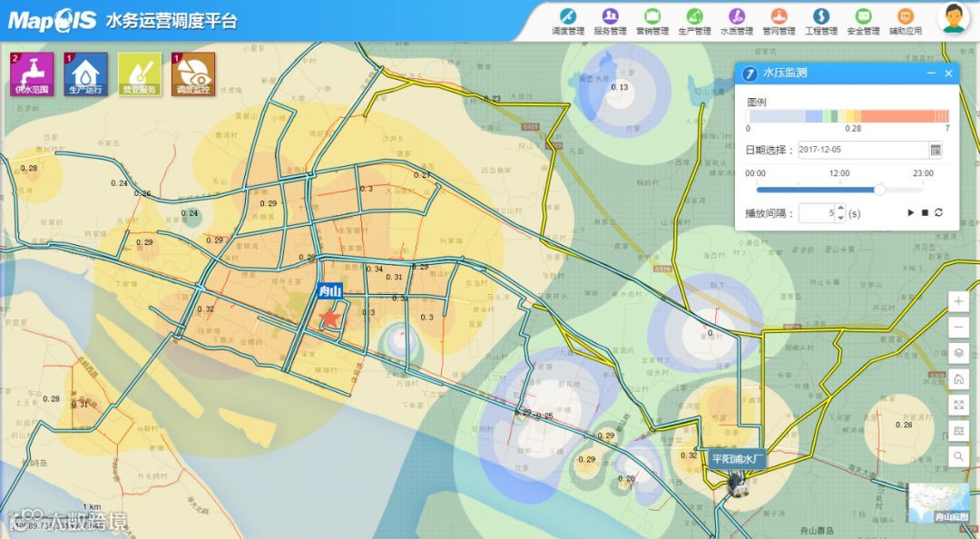Click the MapGIS logo

tap(52, 21)
